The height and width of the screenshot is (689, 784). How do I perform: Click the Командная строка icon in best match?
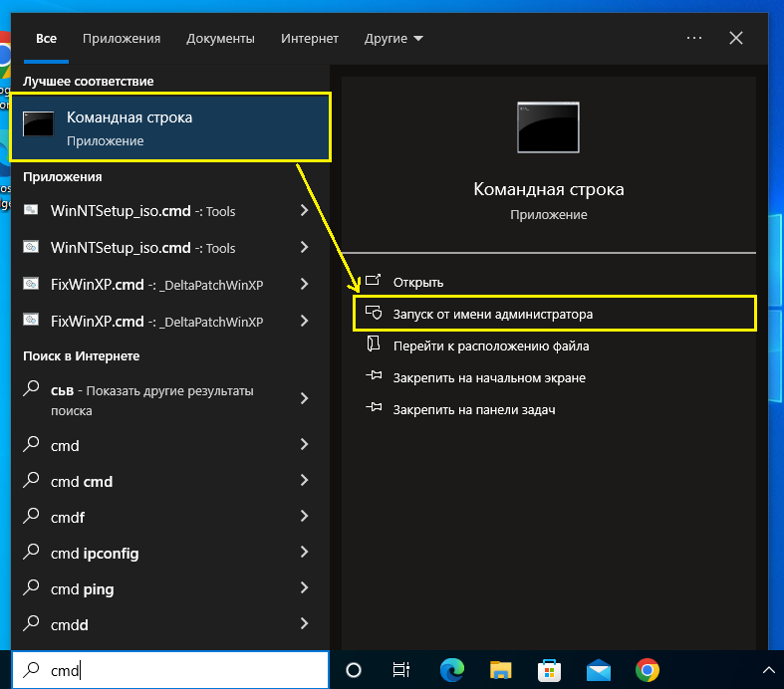[x=39, y=123]
